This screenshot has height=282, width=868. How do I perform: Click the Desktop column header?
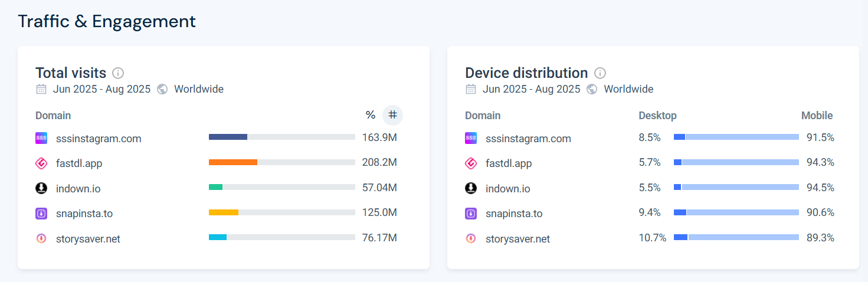click(x=657, y=116)
